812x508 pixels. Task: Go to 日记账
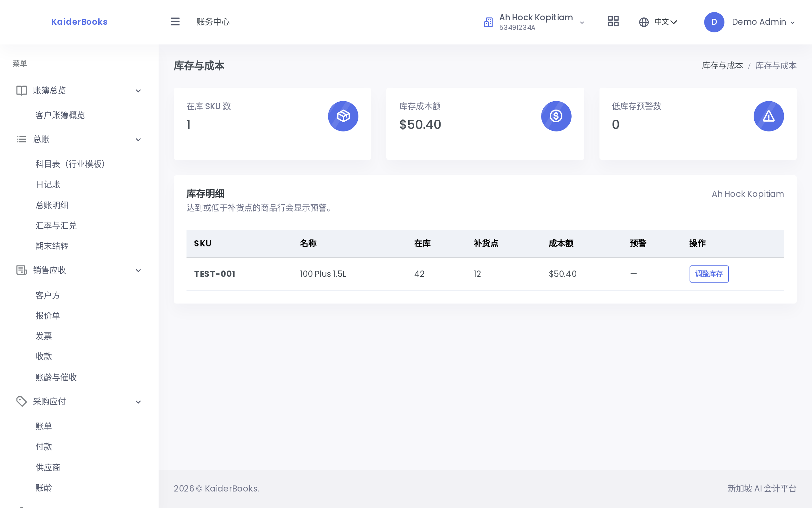click(48, 184)
